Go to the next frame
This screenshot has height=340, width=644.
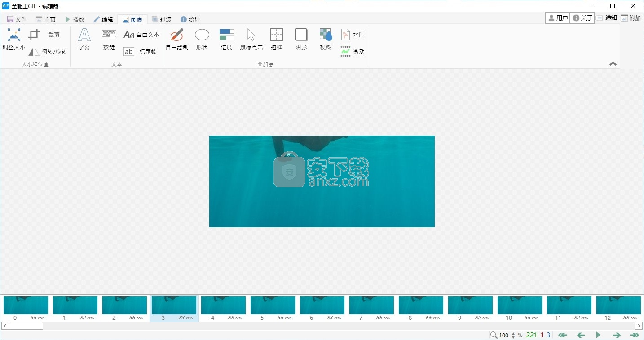[617, 335]
